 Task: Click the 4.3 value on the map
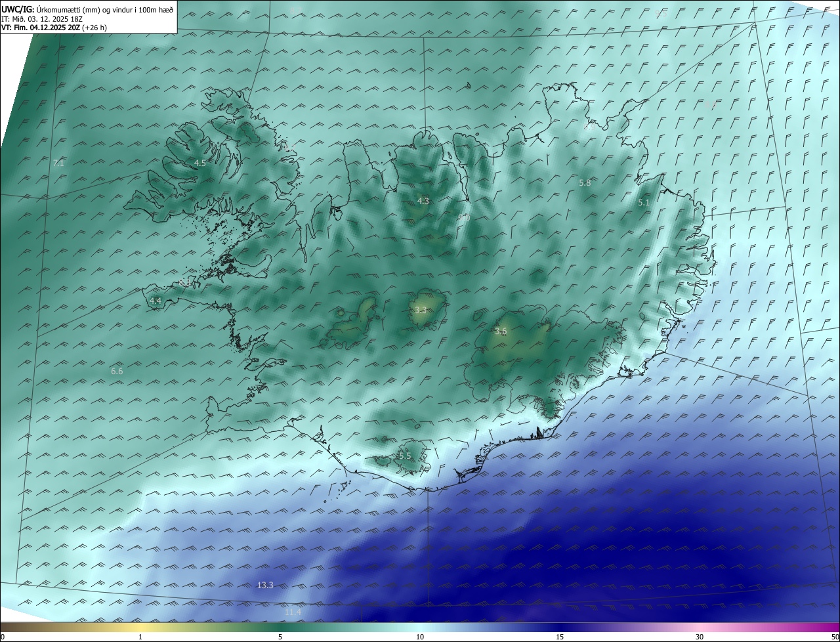pyautogui.click(x=423, y=201)
